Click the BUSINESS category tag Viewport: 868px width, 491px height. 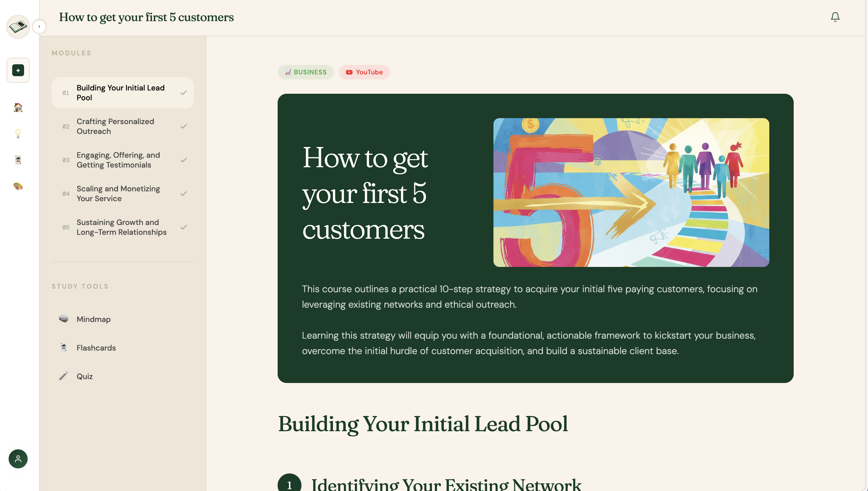tap(306, 72)
